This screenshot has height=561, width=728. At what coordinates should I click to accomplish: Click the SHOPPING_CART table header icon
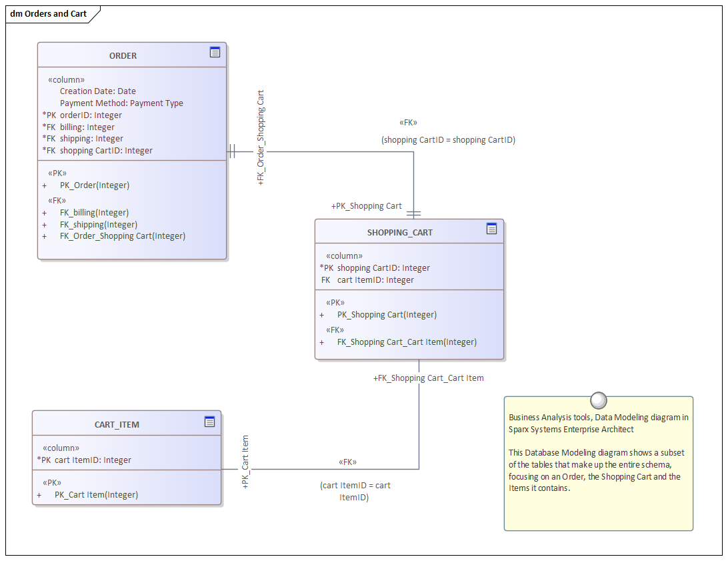click(x=492, y=229)
